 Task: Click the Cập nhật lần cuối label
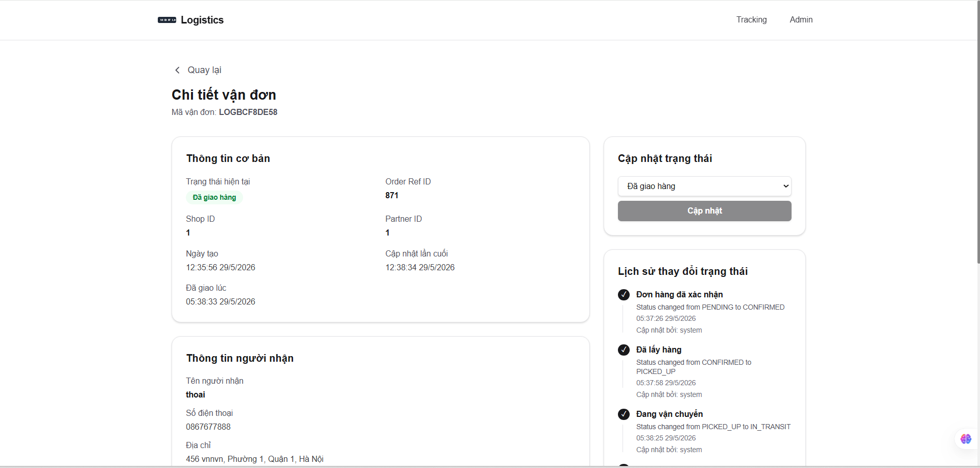tap(417, 253)
